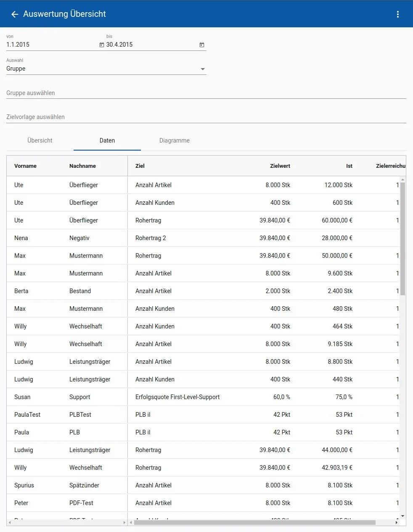
Task: Switch to the Übersicht tab
Action: pyautogui.click(x=40, y=140)
